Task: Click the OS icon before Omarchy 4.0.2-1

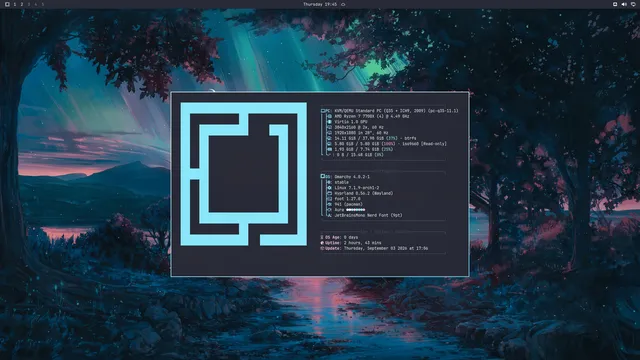Action: pyautogui.click(x=323, y=176)
